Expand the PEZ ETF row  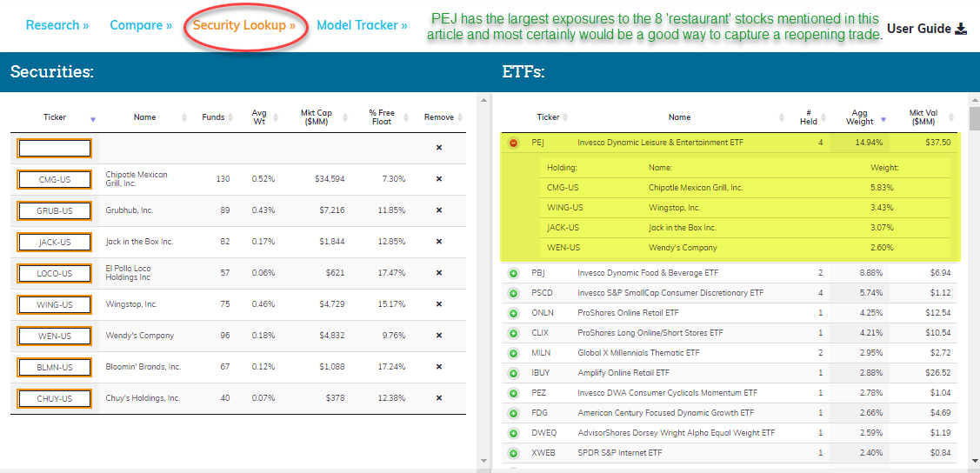514,393
